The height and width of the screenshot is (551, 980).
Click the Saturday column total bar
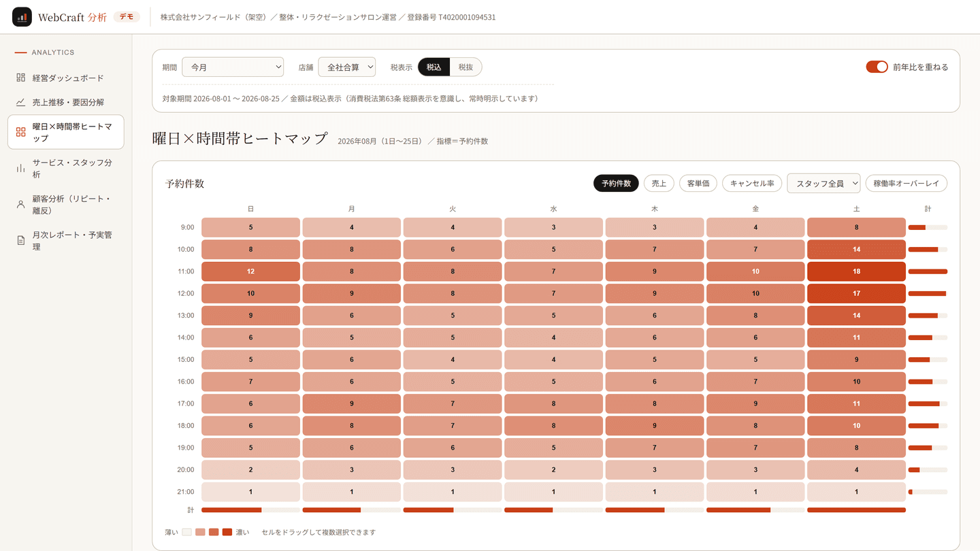856,510
